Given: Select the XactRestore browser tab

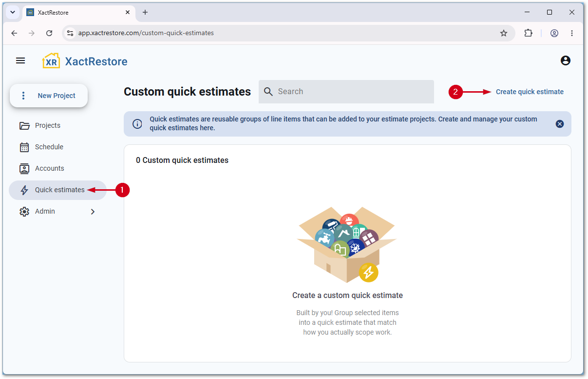Looking at the screenshot, I should (78, 12).
